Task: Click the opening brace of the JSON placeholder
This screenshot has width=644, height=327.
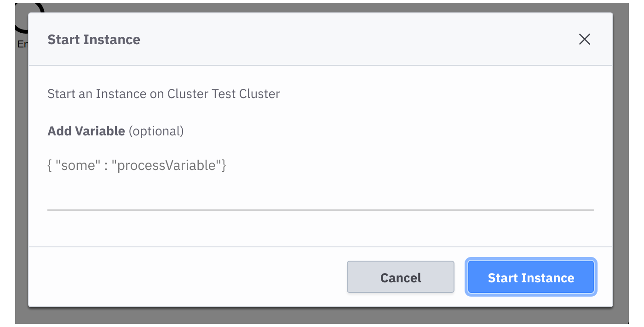Action: 50,165
